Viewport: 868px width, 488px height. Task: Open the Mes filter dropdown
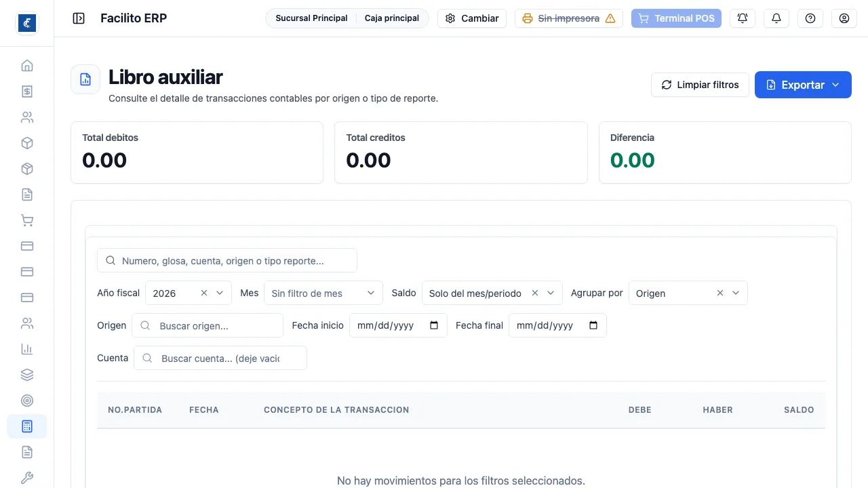click(x=323, y=293)
